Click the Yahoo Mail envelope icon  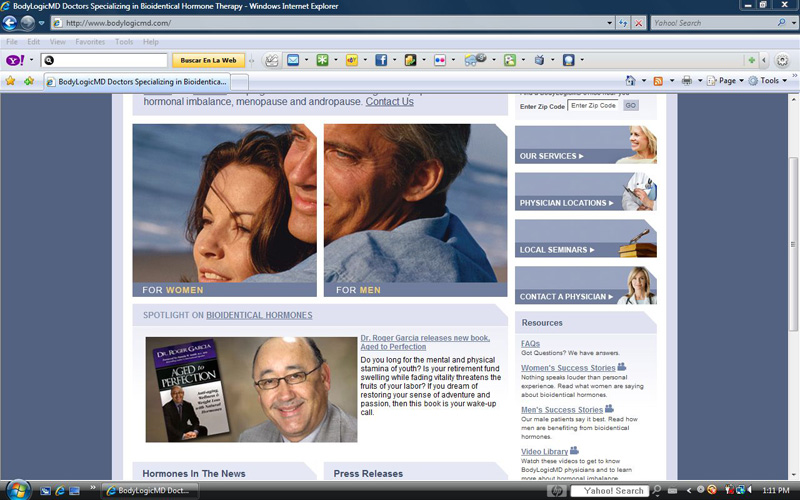293,60
